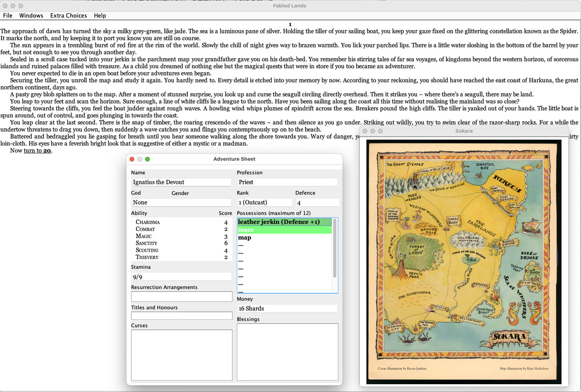
Task: Click the Resurrection Arrangements field
Action: [182, 296]
